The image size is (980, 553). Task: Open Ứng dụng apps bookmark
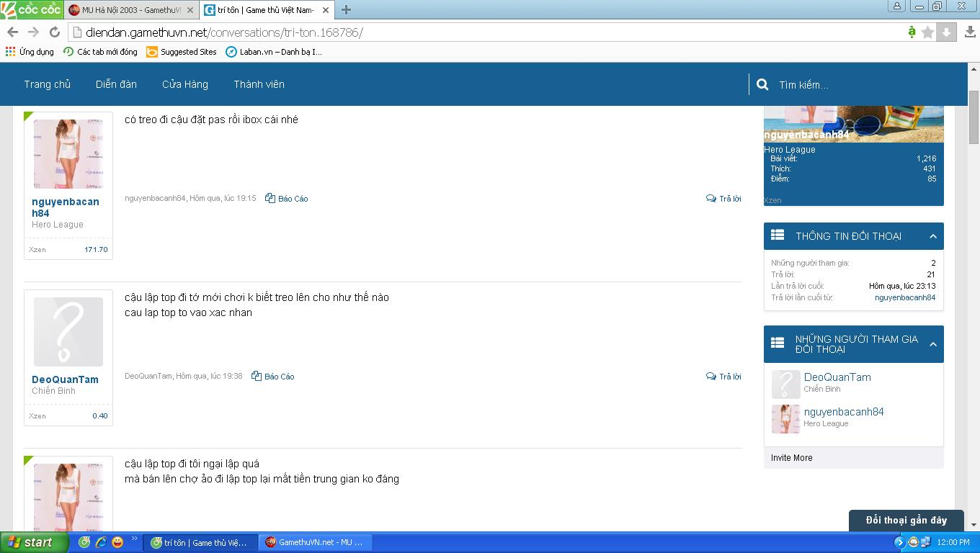point(30,52)
